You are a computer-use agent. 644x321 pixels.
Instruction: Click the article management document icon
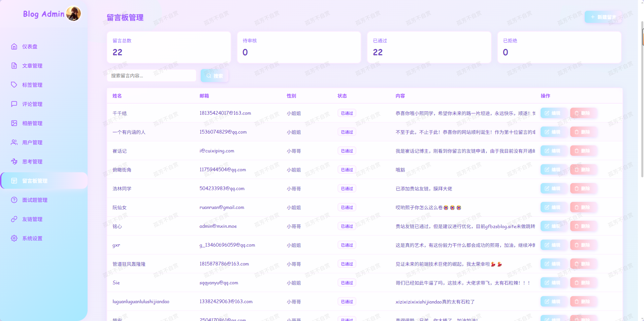(14, 66)
